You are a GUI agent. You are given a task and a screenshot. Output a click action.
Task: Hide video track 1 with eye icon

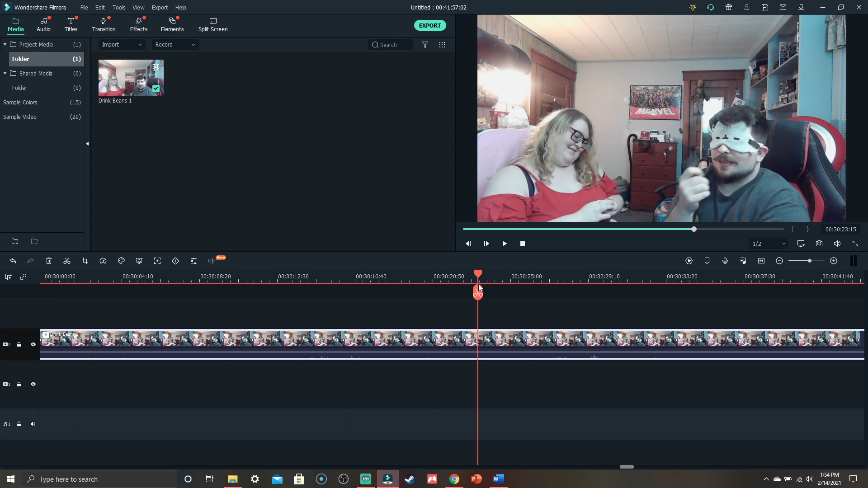pyautogui.click(x=33, y=385)
